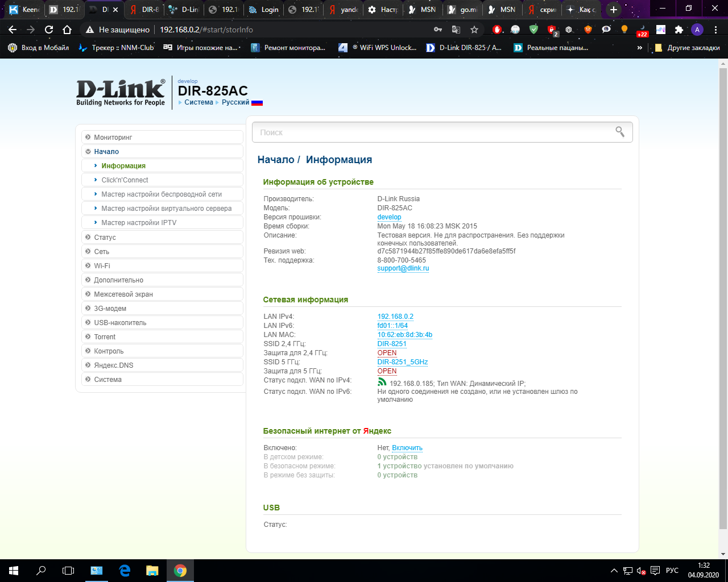Expand the Мониторинг section
728x582 pixels.
pos(162,138)
